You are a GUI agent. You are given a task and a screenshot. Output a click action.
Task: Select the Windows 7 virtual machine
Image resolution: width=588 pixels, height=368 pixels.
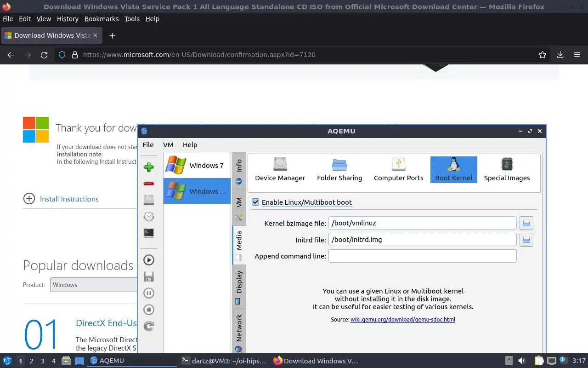point(197,165)
